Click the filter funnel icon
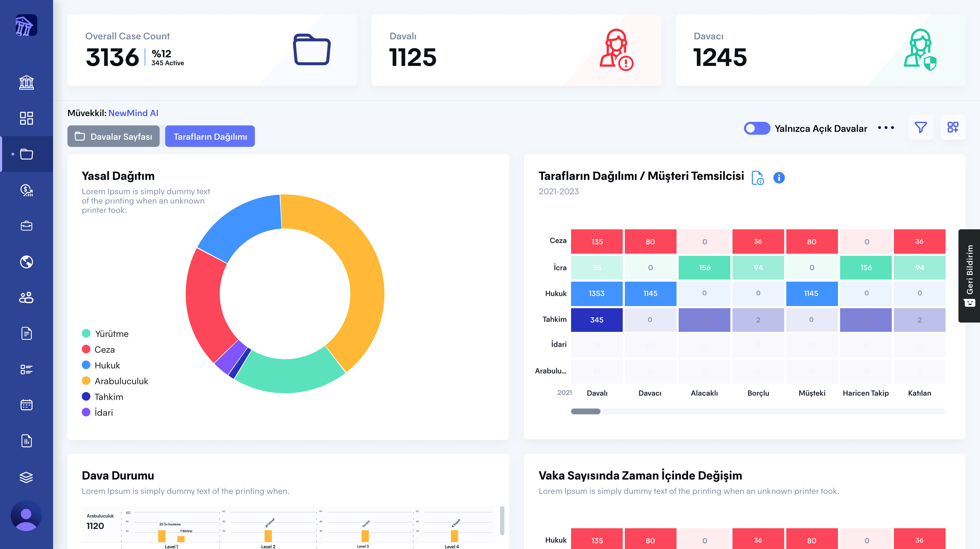980x549 pixels. click(921, 127)
